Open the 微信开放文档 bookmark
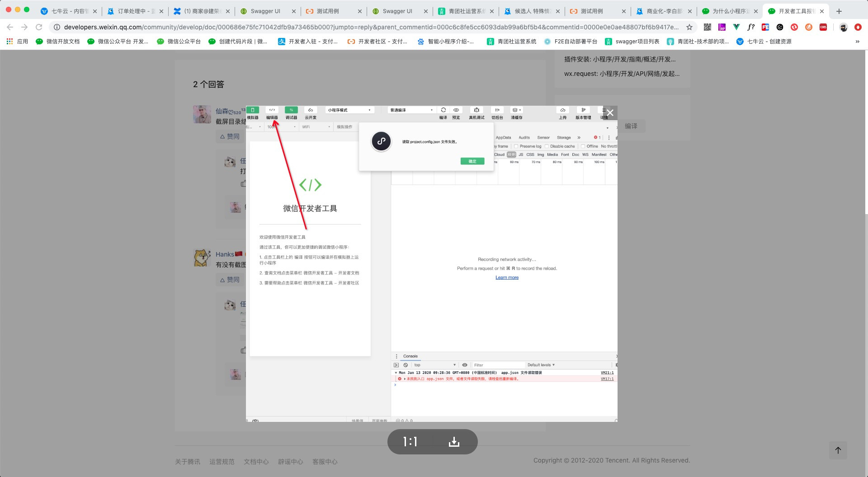The height and width of the screenshot is (477, 868). point(57,42)
